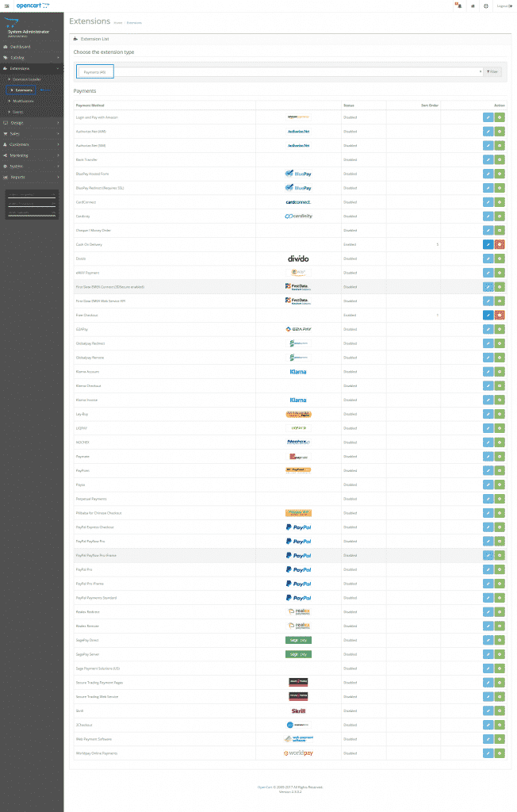Click the notifications bell icon in header

coord(458,6)
